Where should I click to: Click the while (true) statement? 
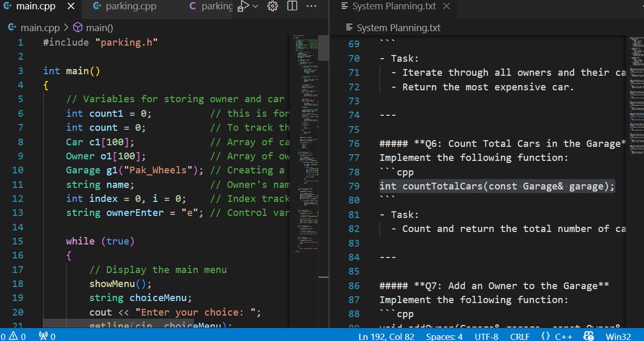point(100,241)
